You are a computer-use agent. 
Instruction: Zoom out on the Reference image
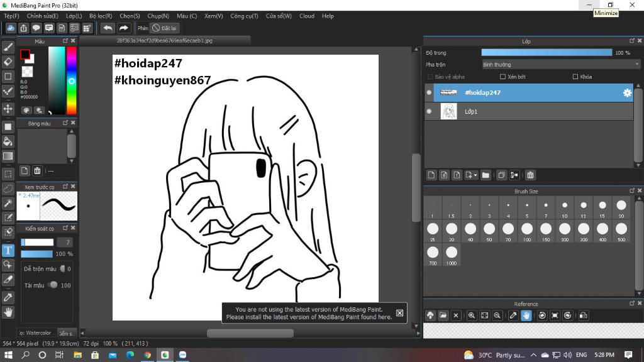[497, 315]
